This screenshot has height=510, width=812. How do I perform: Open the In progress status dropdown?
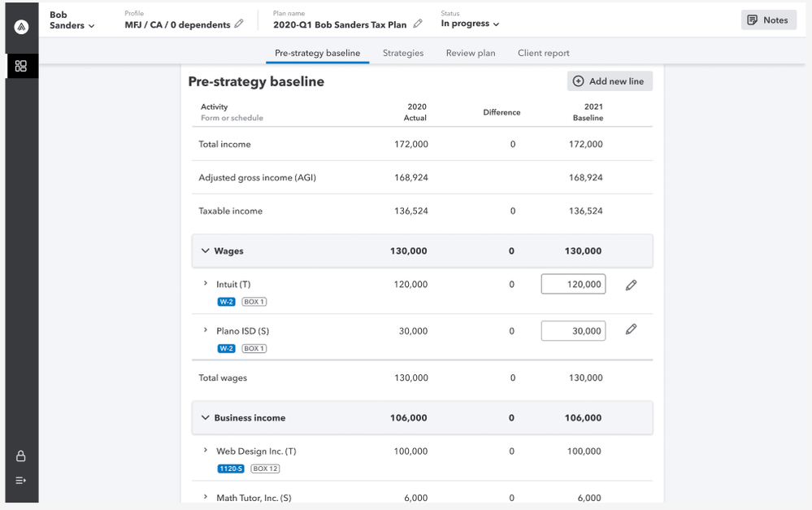point(470,24)
